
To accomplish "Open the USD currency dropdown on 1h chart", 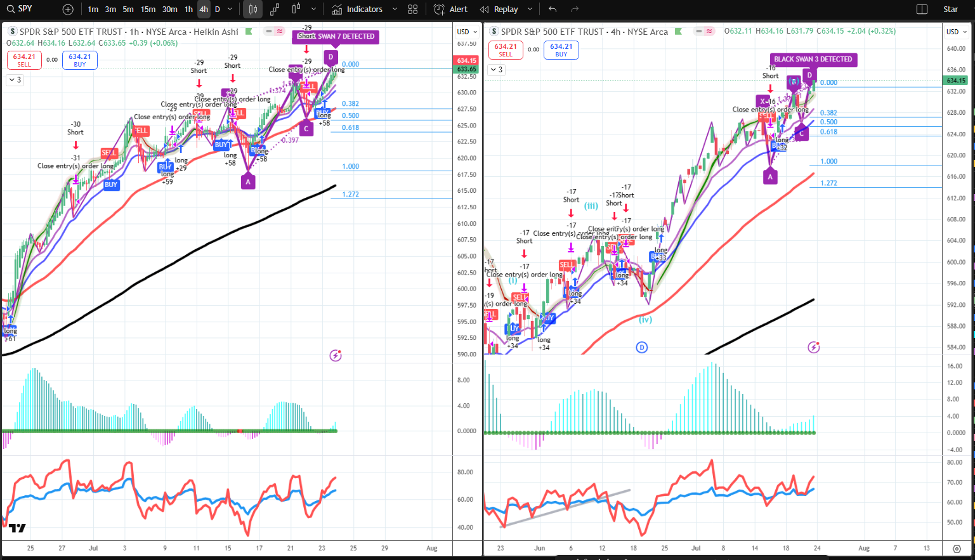I will tap(467, 32).
